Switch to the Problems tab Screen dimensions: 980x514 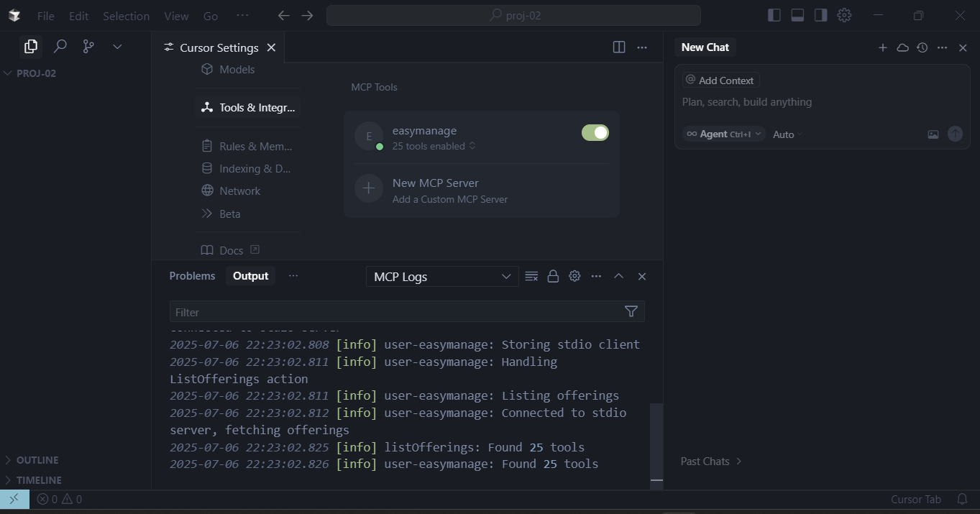192,276
